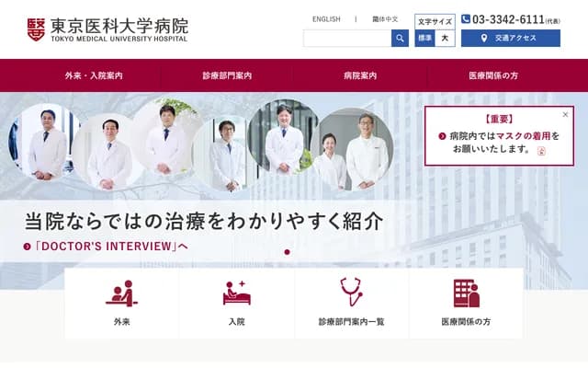Switch language to 簡体中文
This screenshot has width=588, height=368.
coord(385,19)
